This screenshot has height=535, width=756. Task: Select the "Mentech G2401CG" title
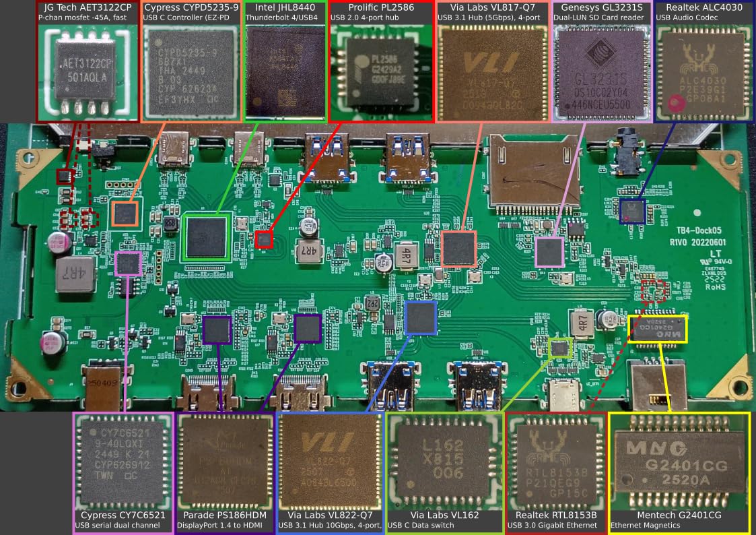679,515
